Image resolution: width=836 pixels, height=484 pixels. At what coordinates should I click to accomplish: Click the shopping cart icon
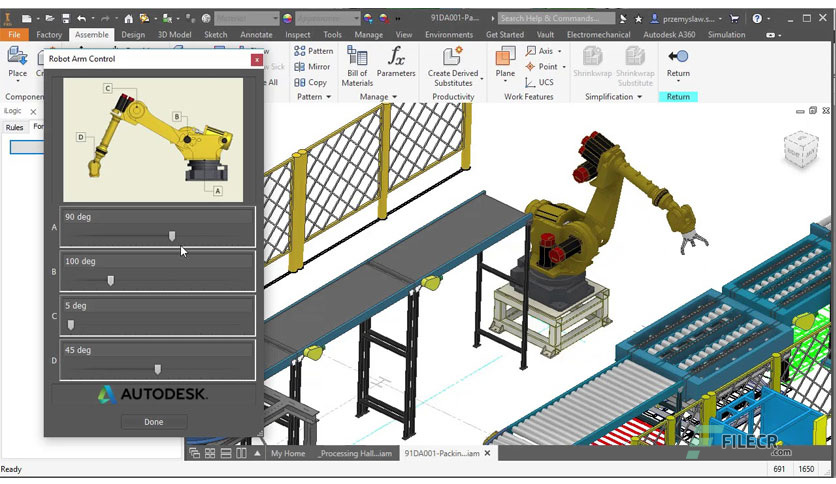734,19
